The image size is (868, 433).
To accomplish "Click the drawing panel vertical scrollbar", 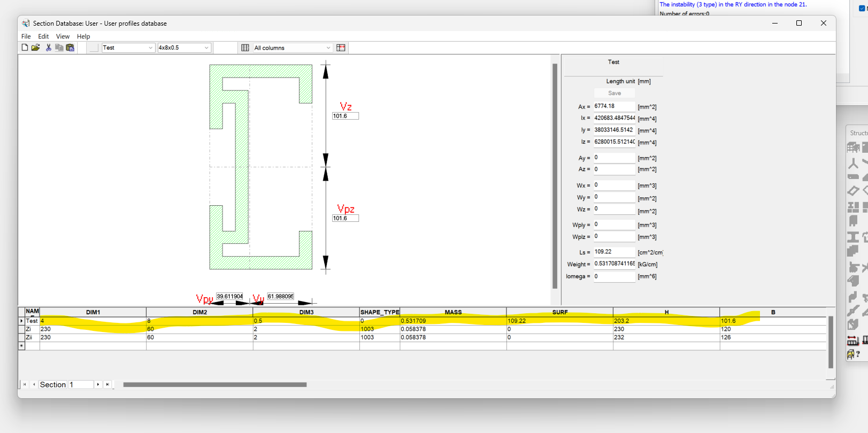I will pos(555,176).
